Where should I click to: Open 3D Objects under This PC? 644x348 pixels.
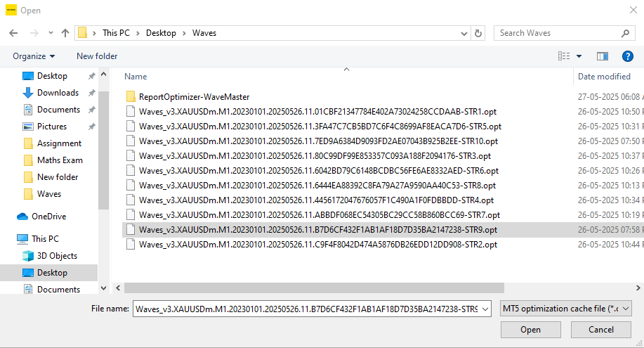tap(57, 256)
